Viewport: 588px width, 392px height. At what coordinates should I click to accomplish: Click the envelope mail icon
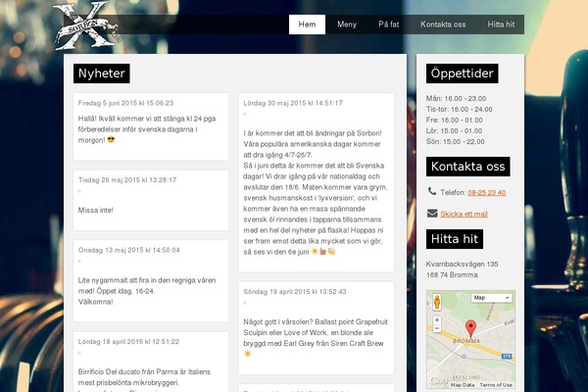(432, 213)
